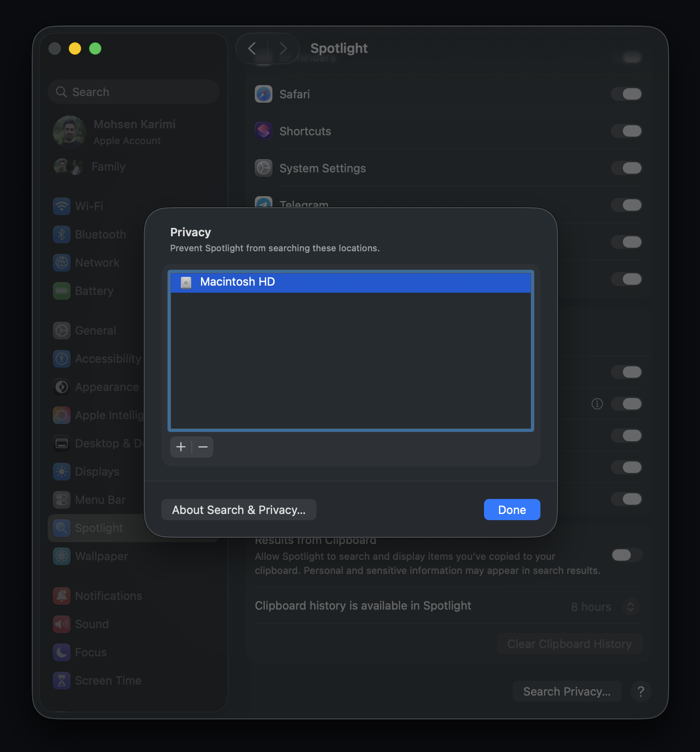Viewport: 700px width, 752px height.
Task: Click the Wi-Fi icon in the sidebar
Action: point(62,206)
